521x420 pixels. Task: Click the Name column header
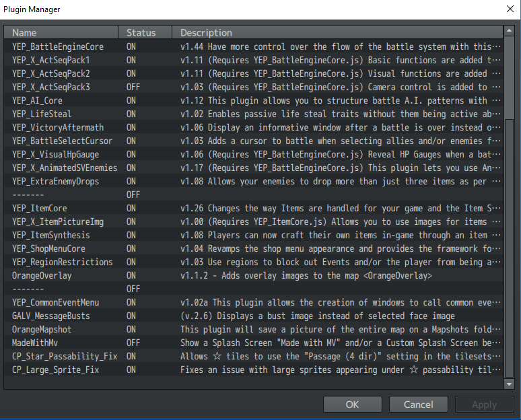pos(61,32)
